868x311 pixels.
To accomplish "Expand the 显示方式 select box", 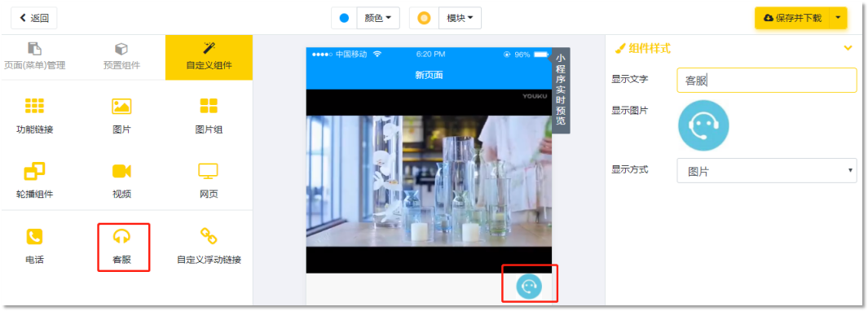I will [767, 170].
